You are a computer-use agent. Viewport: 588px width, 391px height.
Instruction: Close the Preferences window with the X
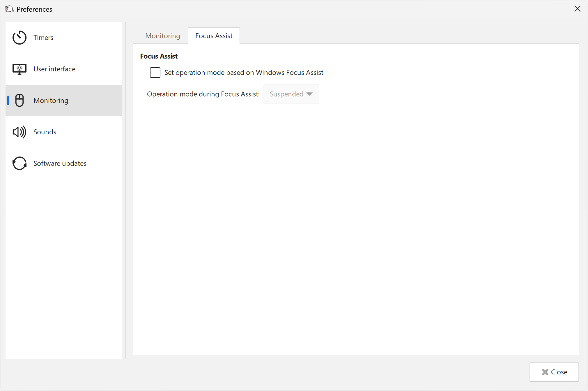click(578, 9)
